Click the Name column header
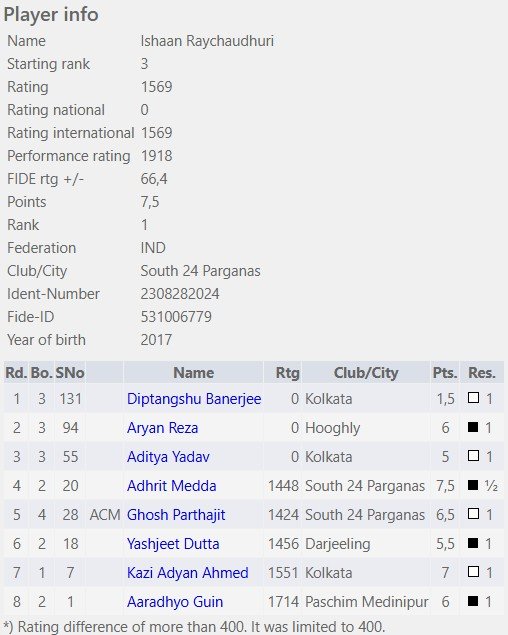Viewport: 508px width, 635px height. [194, 373]
